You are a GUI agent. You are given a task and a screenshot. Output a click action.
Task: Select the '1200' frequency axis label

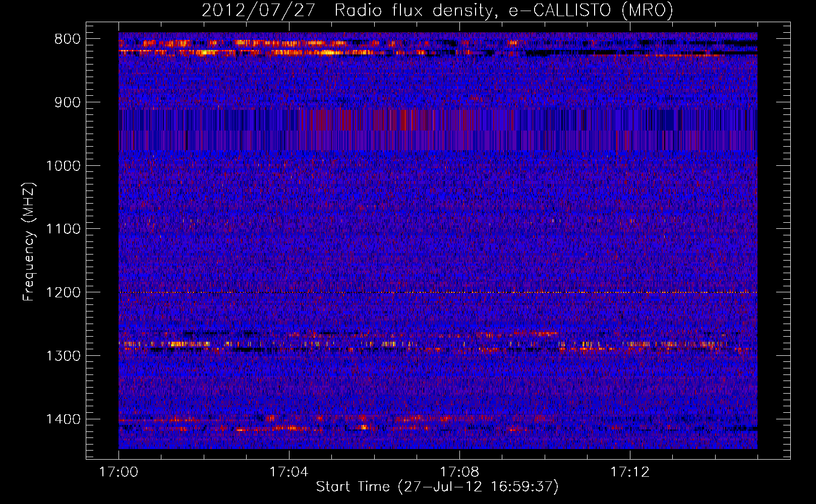(x=63, y=293)
